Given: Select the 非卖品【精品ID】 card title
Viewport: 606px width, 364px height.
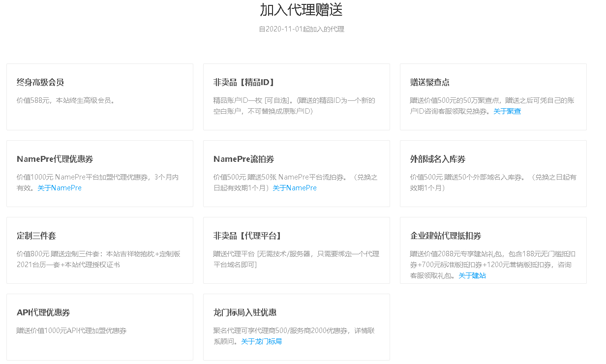Looking at the screenshot, I should (245, 82).
